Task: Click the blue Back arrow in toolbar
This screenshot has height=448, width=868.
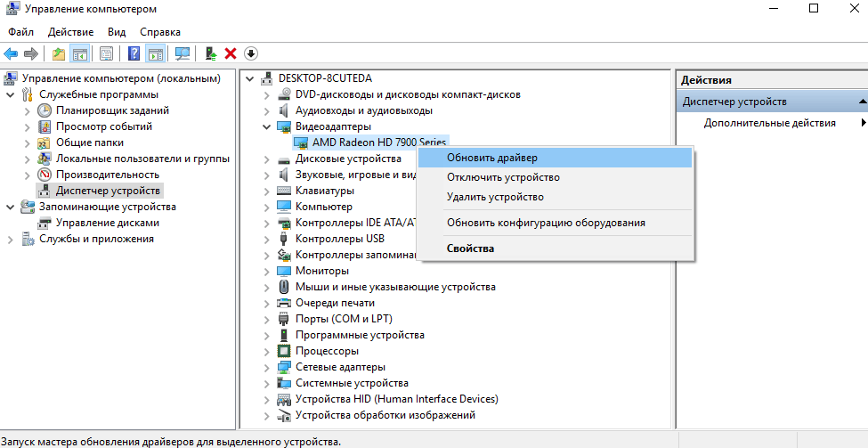Action: click(11, 53)
